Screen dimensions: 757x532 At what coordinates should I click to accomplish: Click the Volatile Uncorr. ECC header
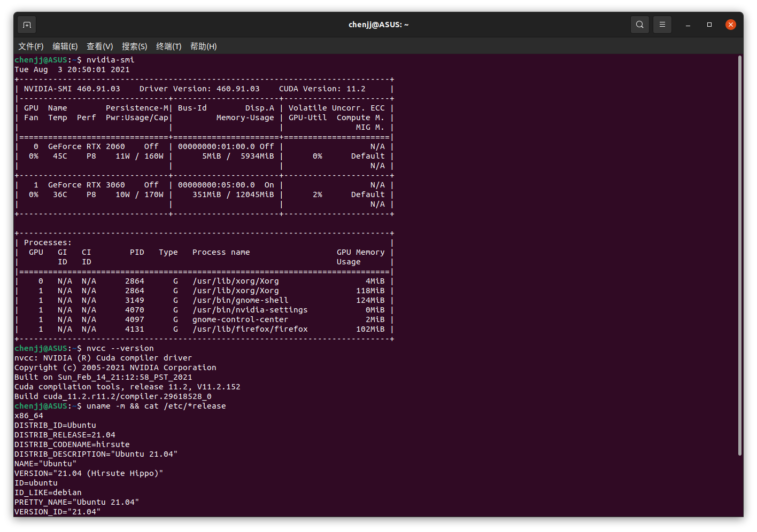pos(337,108)
